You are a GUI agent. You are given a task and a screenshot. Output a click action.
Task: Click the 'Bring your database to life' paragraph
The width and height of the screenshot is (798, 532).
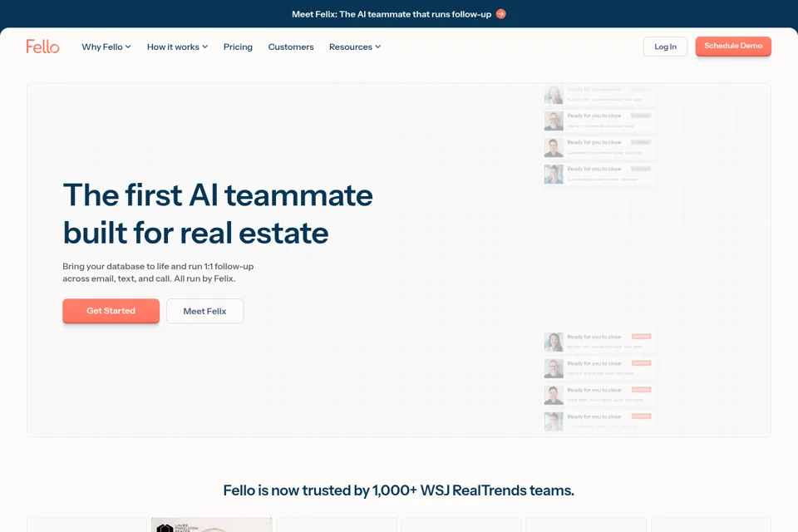click(158, 273)
